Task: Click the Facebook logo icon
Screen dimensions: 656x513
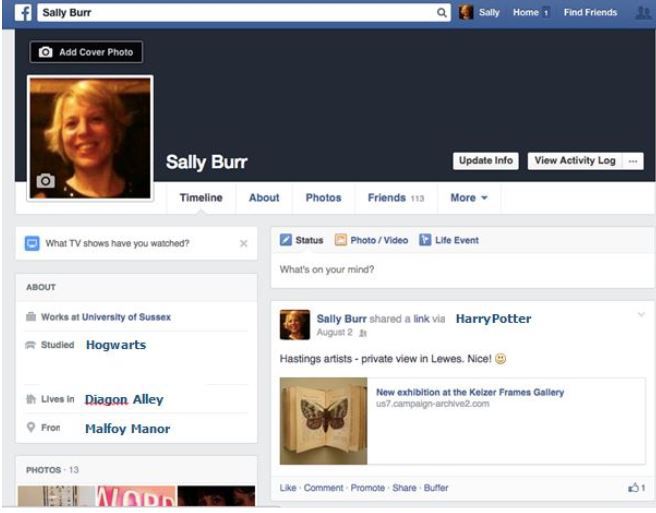Action: (25, 13)
